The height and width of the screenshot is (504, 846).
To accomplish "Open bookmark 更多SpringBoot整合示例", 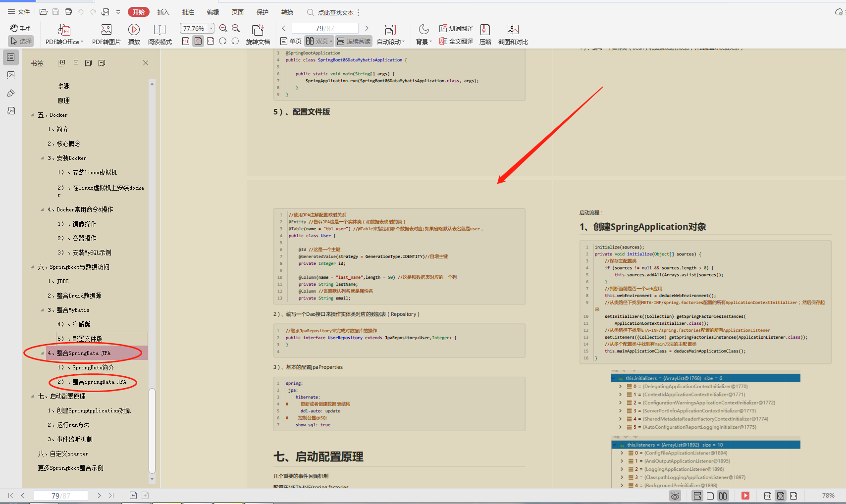I will [x=71, y=468].
